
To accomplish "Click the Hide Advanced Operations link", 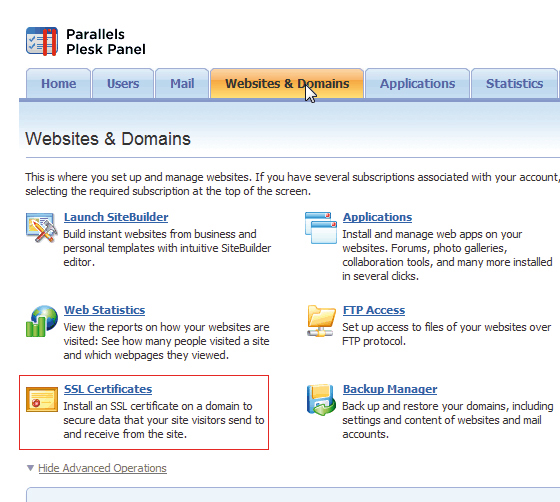I will (102, 468).
